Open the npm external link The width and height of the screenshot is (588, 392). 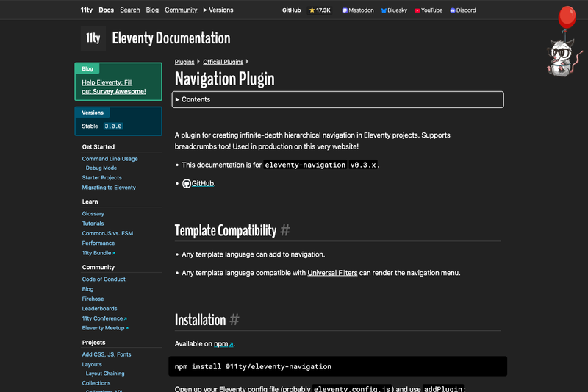pyautogui.click(x=223, y=343)
